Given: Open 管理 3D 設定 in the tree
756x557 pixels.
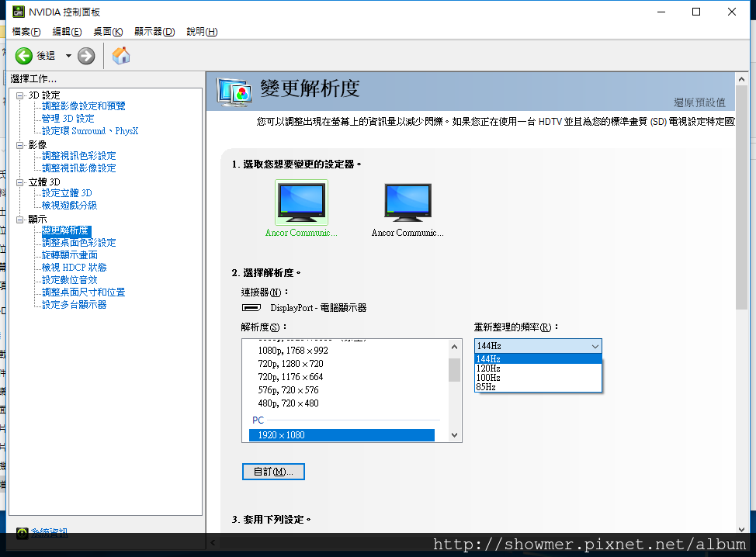Looking at the screenshot, I should [68, 119].
